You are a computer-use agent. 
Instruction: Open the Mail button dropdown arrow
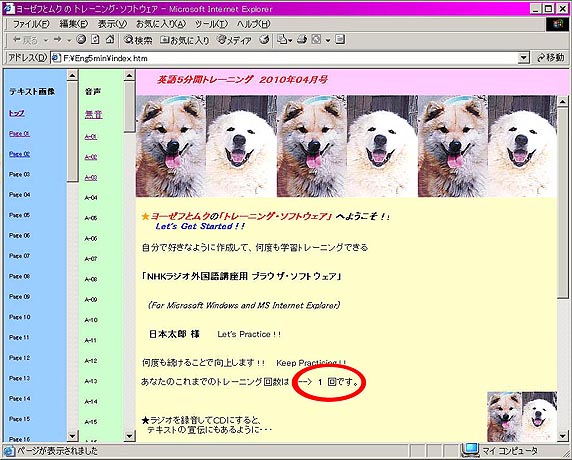[290, 40]
